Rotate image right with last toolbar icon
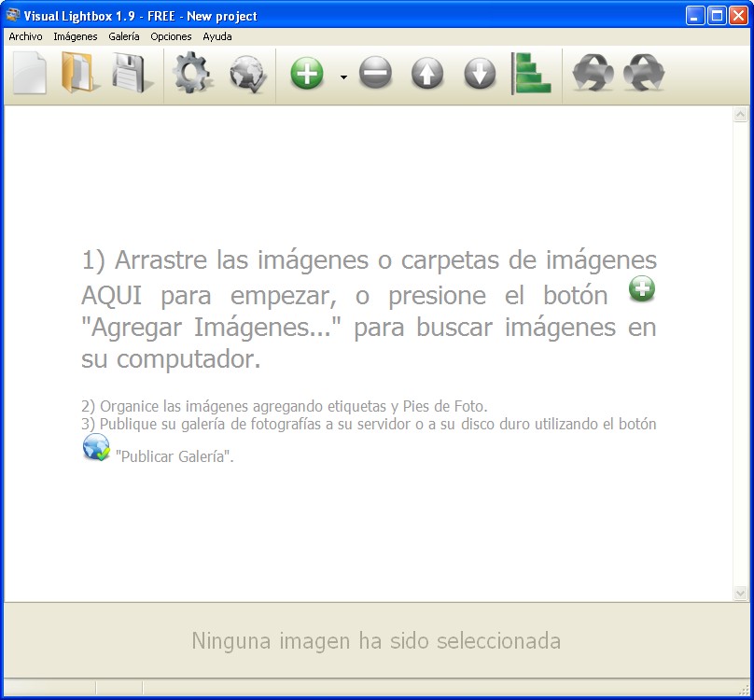754x700 pixels. point(644,73)
